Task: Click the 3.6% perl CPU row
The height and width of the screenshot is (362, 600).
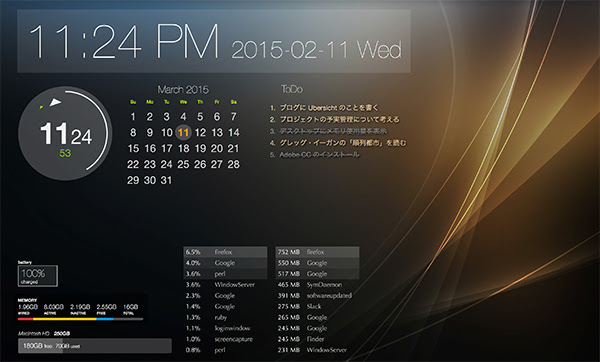Action: coord(225,274)
